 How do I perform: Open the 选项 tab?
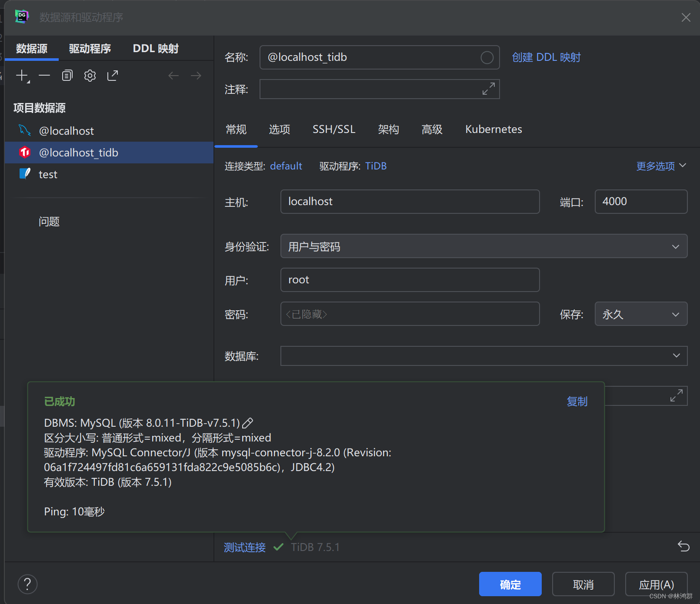click(280, 129)
